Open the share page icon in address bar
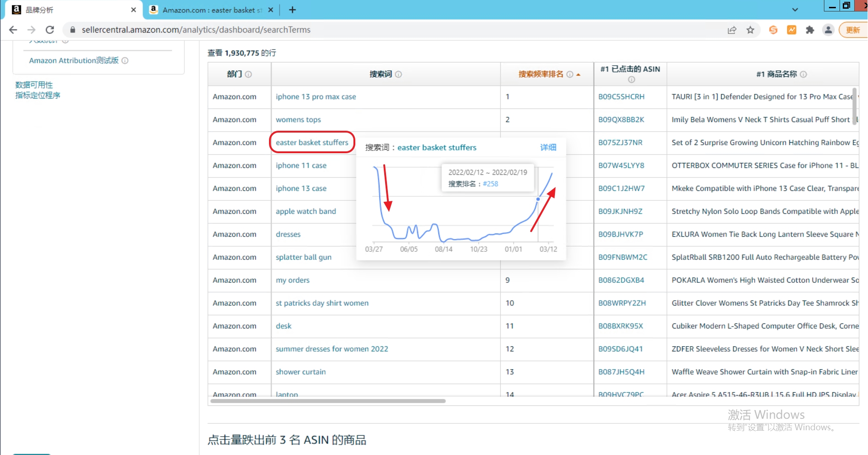The width and height of the screenshot is (868, 455). [732, 30]
